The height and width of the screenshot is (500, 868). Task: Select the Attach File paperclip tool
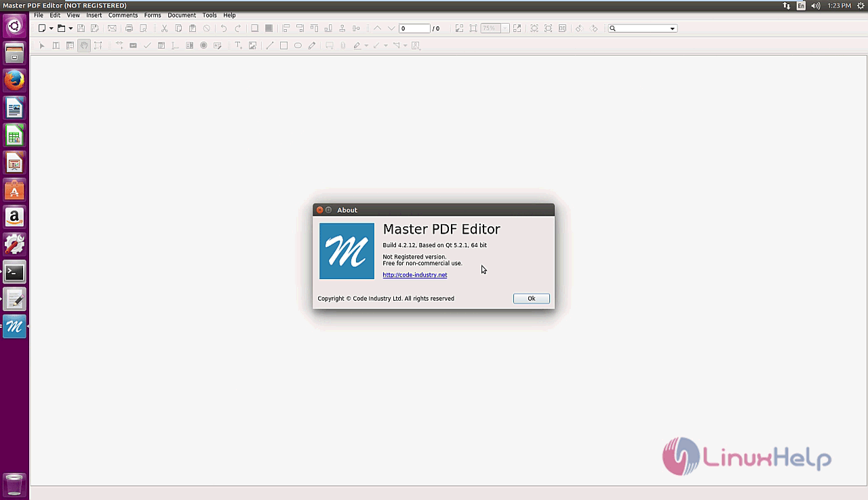(342, 45)
